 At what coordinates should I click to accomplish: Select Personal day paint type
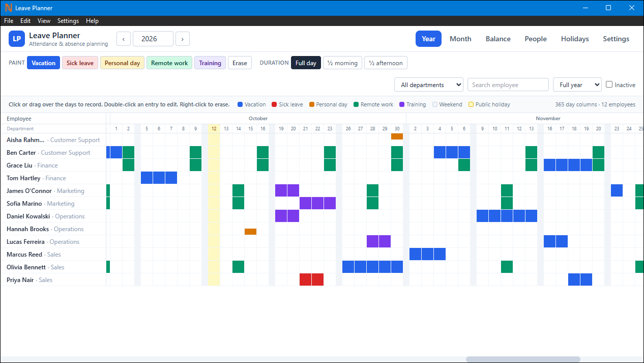[122, 63]
